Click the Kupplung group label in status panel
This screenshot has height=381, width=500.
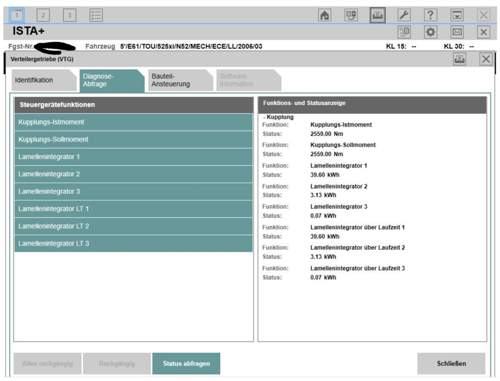click(279, 117)
